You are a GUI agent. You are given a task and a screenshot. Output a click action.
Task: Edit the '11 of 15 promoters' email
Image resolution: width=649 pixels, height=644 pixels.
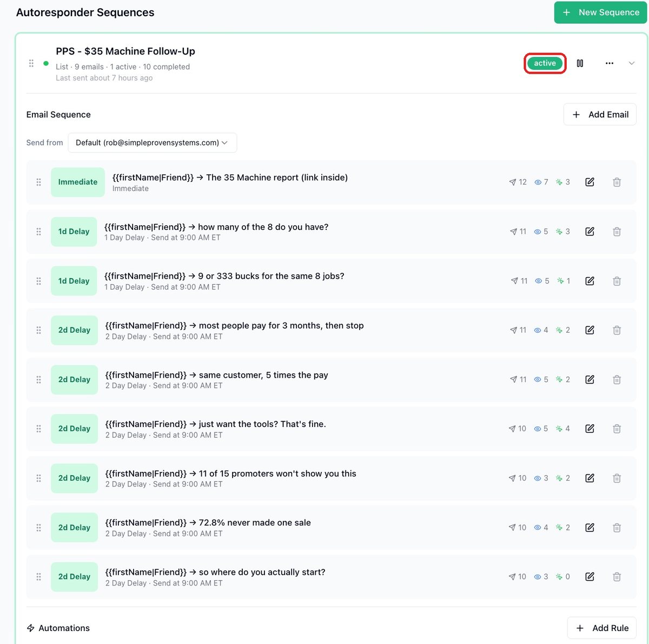[590, 478]
